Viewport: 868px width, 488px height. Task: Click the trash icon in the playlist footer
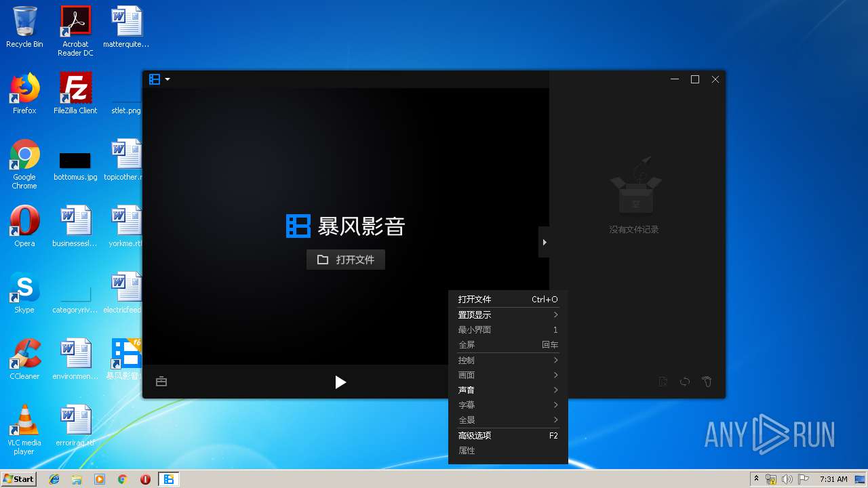pyautogui.click(x=707, y=382)
